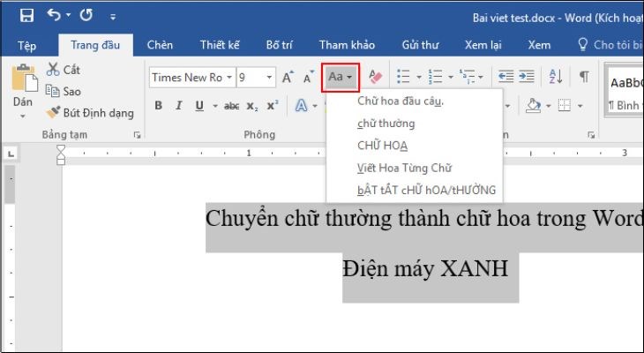Viewport: 644px width, 353px height.
Task: Copy selection with Sao
Action: tap(64, 91)
